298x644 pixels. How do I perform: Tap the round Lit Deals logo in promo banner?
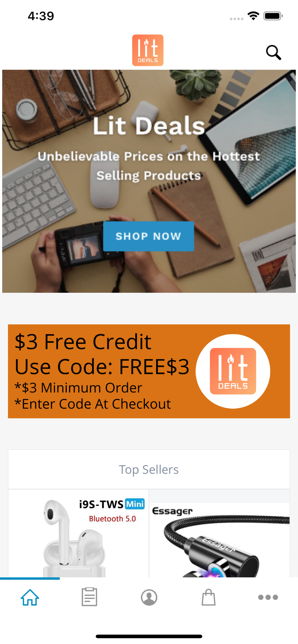point(233,371)
